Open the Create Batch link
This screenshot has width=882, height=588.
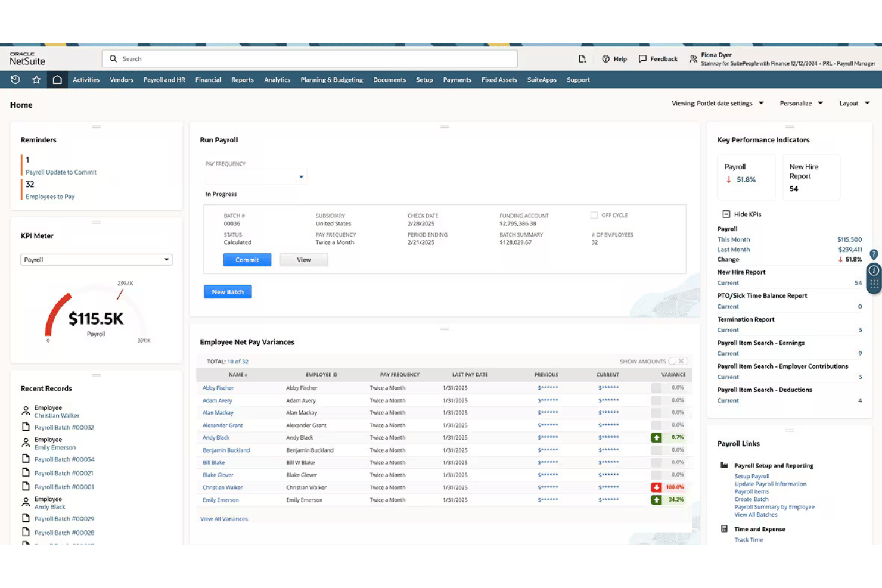point(751,499)
